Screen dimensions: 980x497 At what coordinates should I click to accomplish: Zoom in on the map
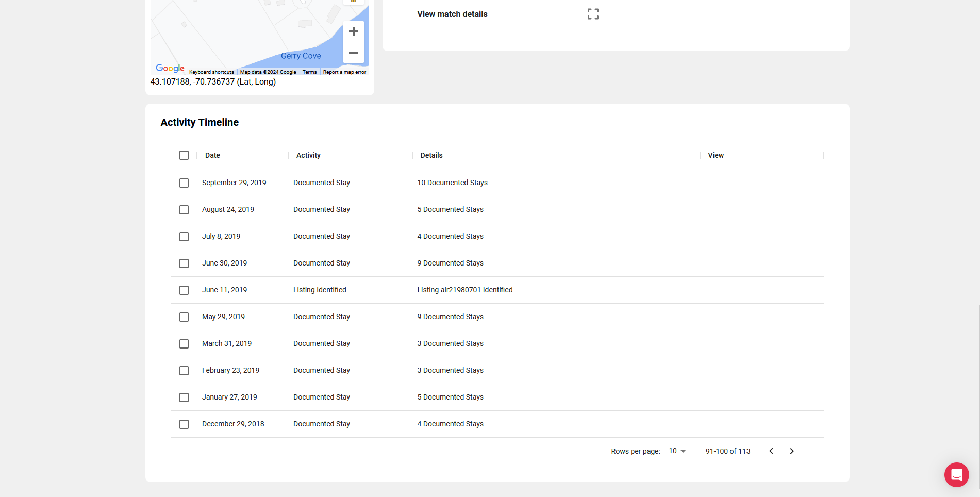click(x=354, y=32)
